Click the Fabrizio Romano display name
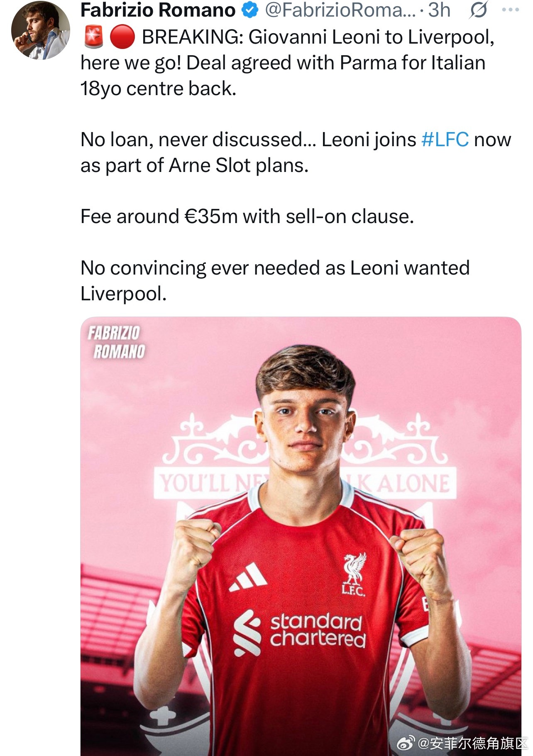This screenshot has width=533, height=756. (158, 10)
